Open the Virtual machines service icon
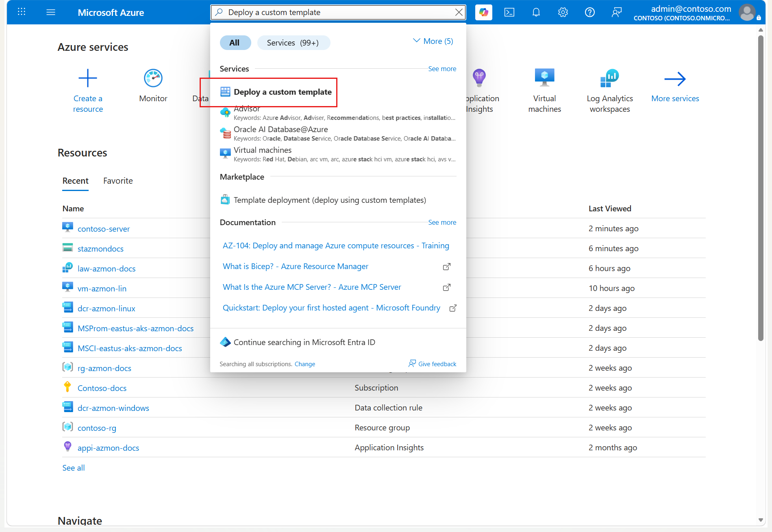 coord(545,77)
